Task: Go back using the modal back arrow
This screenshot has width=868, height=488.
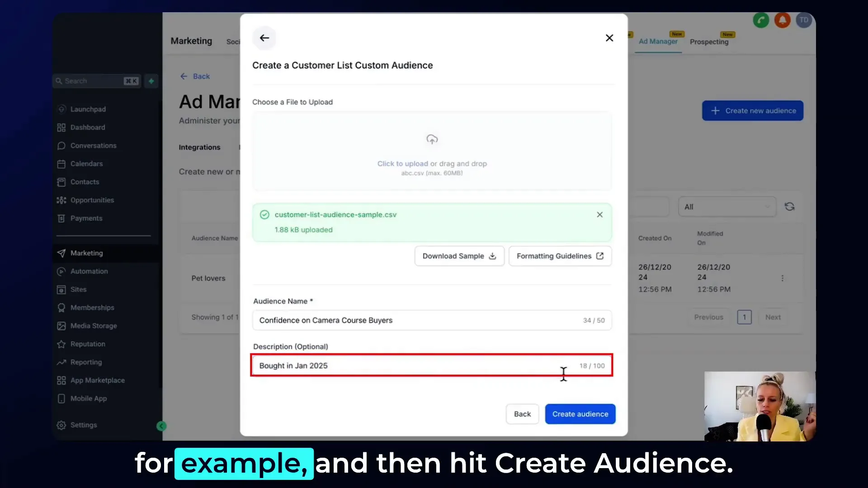Action: pyautogui.click(x=264, y=38)
